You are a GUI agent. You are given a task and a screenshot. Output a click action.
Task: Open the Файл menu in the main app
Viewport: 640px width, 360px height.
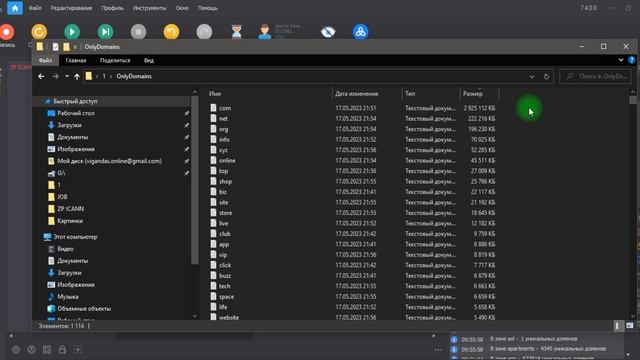[x=35, y=8]
